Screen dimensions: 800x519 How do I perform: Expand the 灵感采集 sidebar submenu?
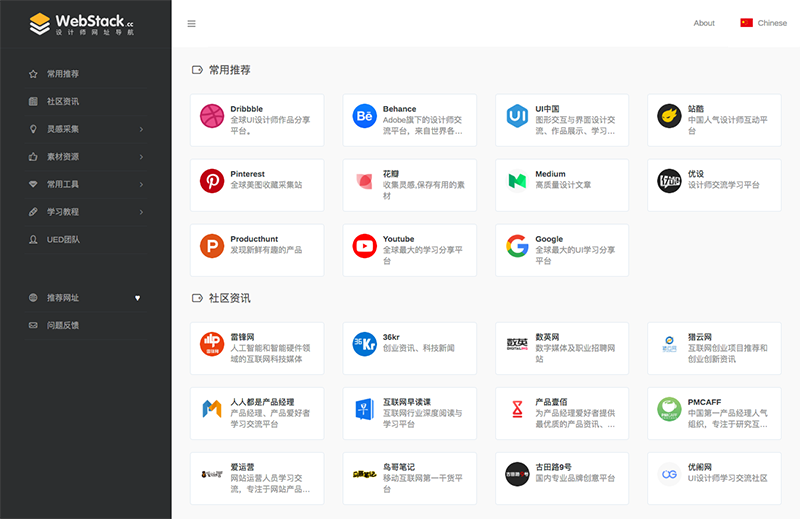[x=141, y=129]
